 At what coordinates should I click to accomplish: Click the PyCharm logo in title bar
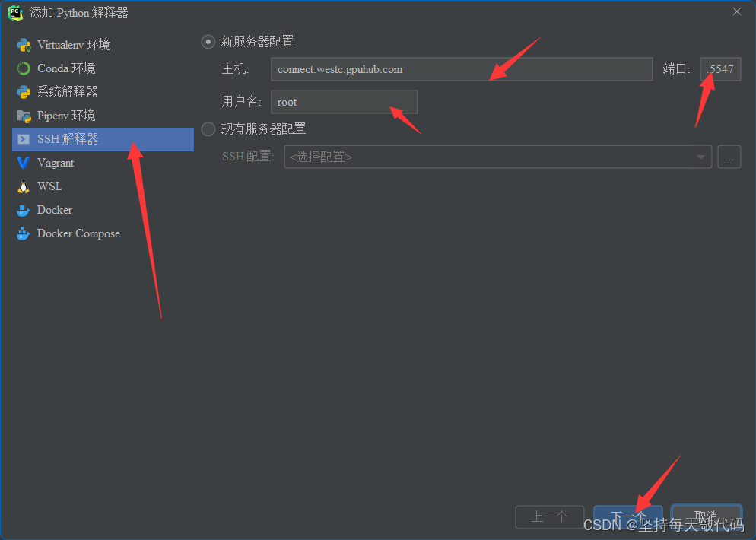(15, 12)
